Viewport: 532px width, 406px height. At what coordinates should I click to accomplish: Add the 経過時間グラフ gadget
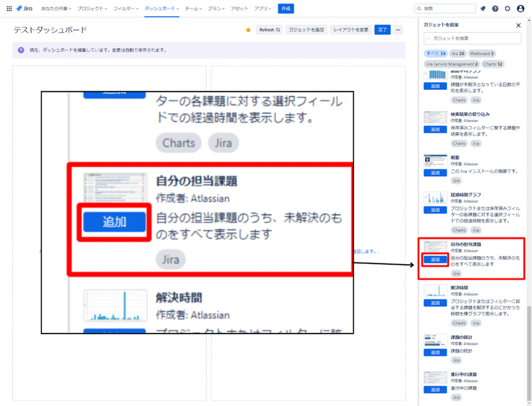tap(435, 210)
